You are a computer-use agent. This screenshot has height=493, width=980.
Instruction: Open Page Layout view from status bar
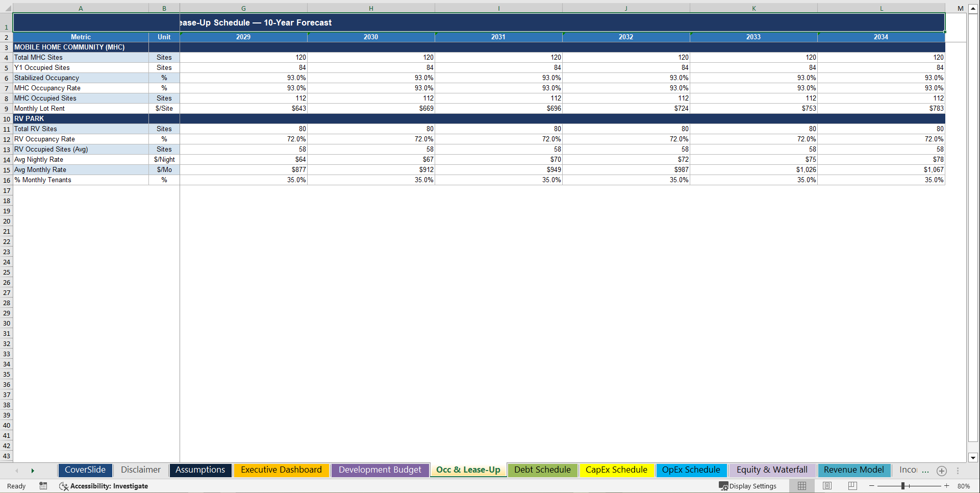pyautogui.click(x=826, y=486)
